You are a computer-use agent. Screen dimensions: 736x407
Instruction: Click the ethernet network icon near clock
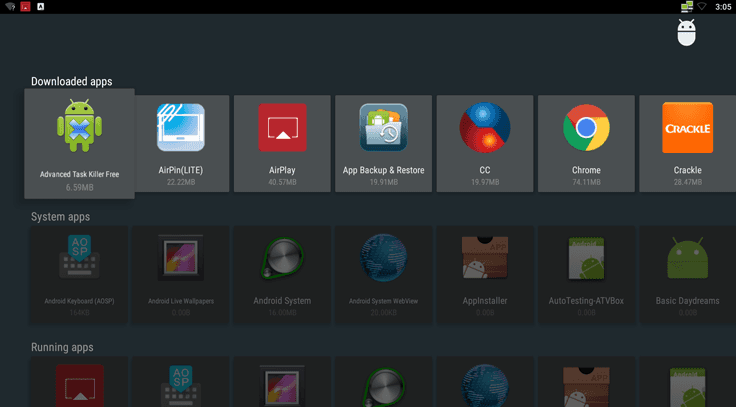tap(687, 7)
